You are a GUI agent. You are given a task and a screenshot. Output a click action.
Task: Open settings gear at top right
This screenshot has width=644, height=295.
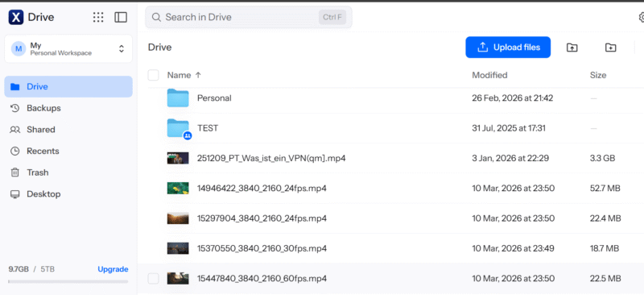(x=642, y=17)
